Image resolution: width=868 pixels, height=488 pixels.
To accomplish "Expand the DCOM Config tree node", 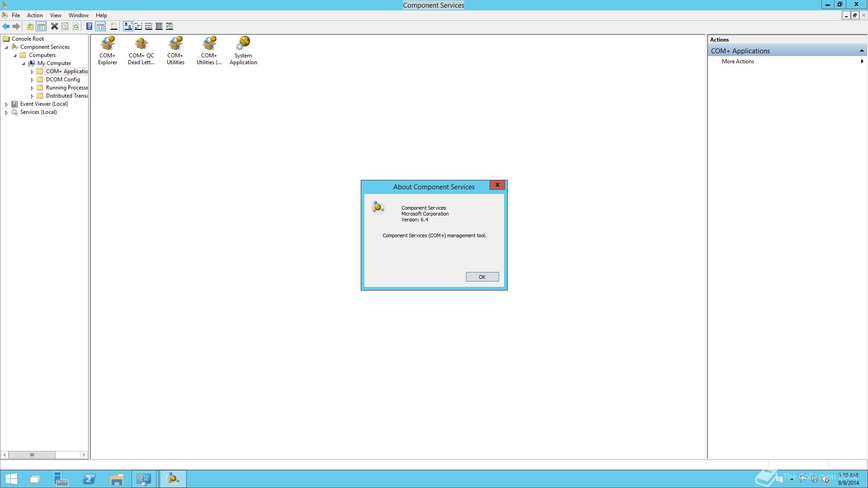I will coord(32,80).
